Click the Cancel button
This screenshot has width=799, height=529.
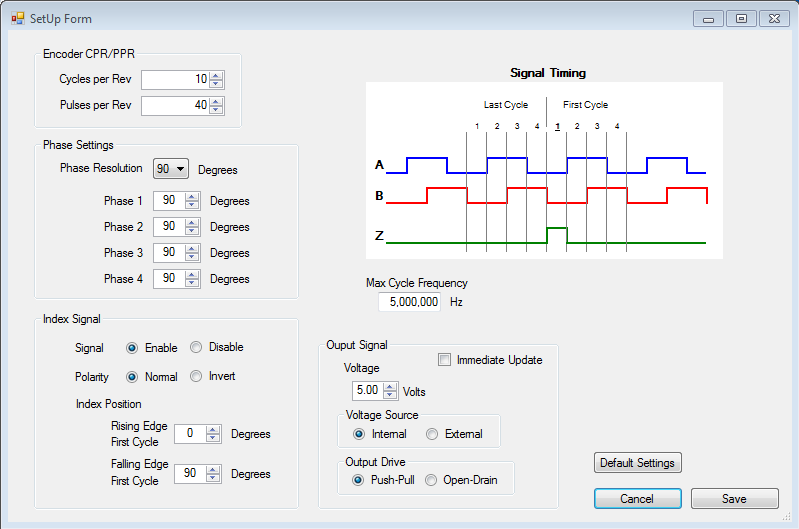point(637,498)
